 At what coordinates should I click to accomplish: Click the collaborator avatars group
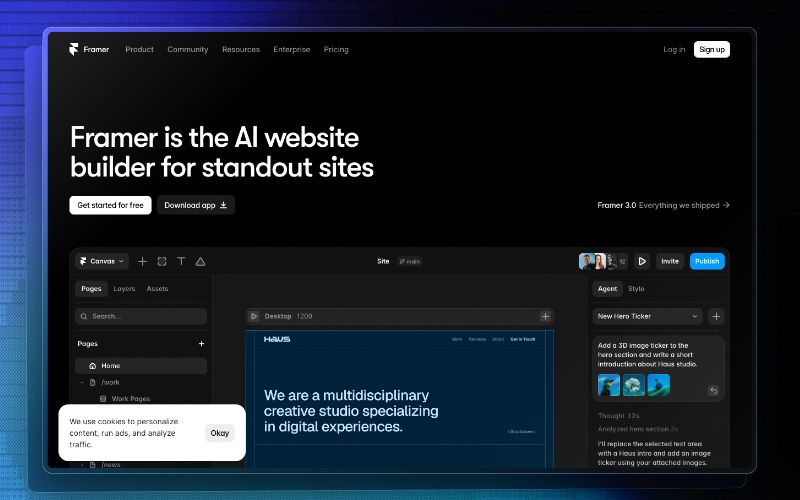tap(603, 261)
